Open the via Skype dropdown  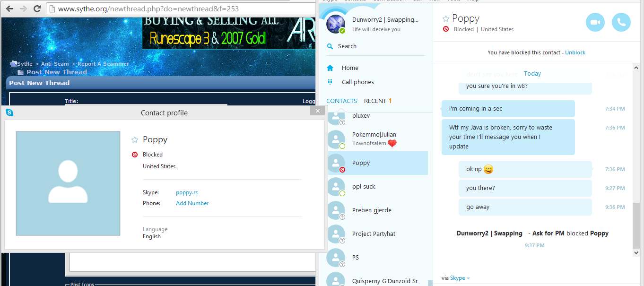pos(460,278)
